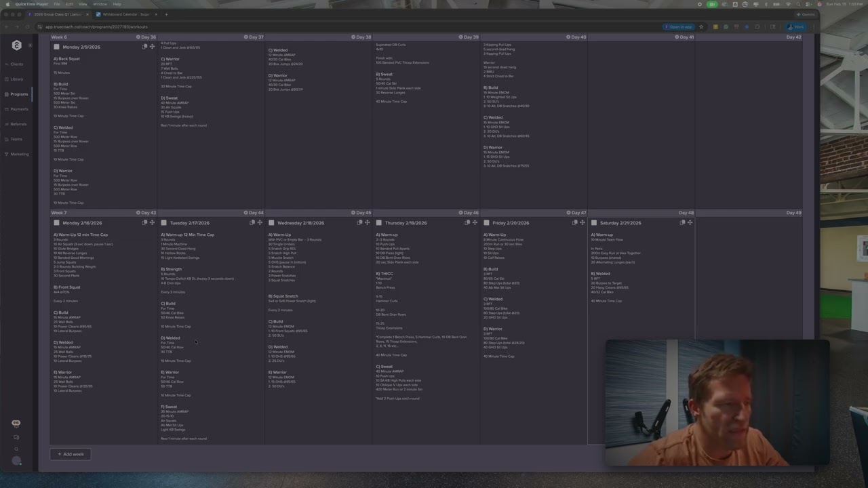This screenshot has width=868, height=488.
Task: Click the move icon for Saturday 2/21/2026
Action: [690, 222]
